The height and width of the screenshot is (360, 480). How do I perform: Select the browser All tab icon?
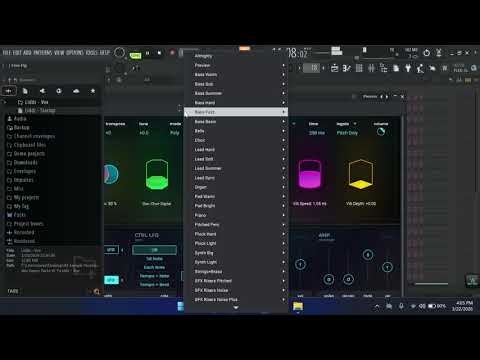(x=9, y=91)
